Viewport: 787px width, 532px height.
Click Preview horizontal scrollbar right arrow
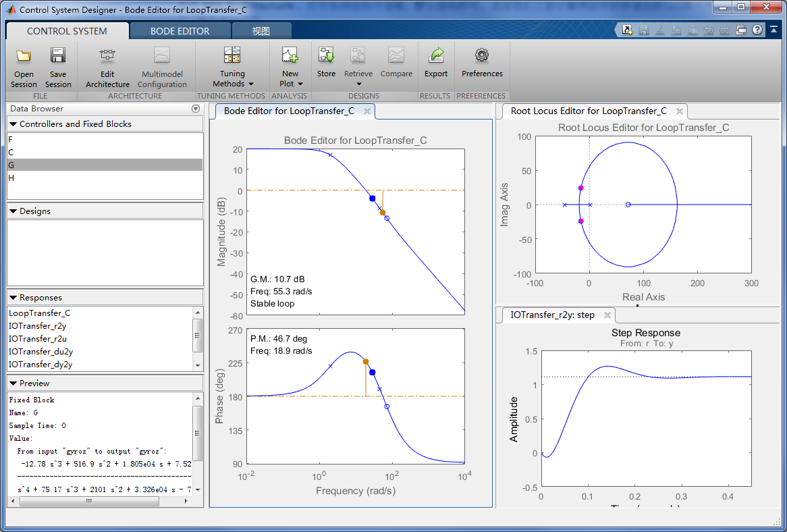pos(187,501)
